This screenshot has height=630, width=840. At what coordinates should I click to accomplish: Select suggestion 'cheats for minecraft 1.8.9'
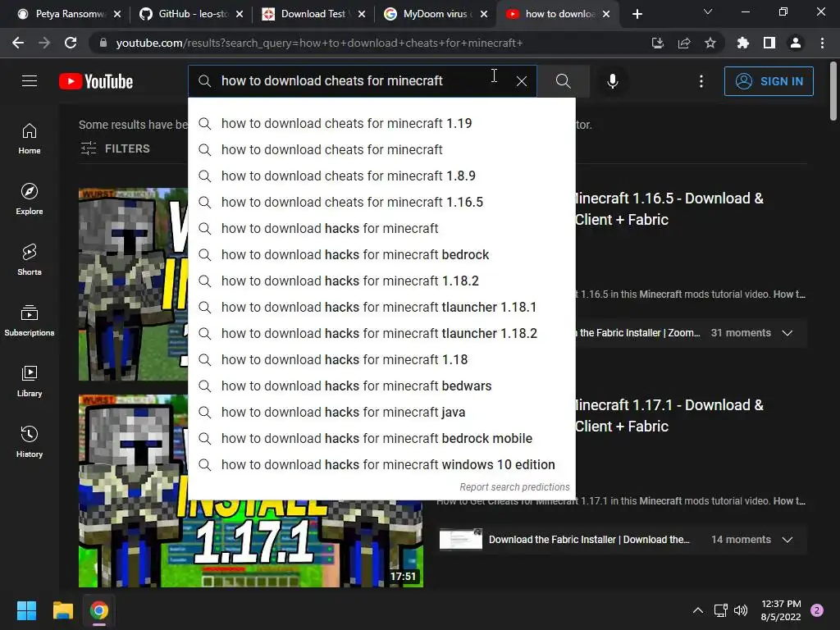(382, 176)
